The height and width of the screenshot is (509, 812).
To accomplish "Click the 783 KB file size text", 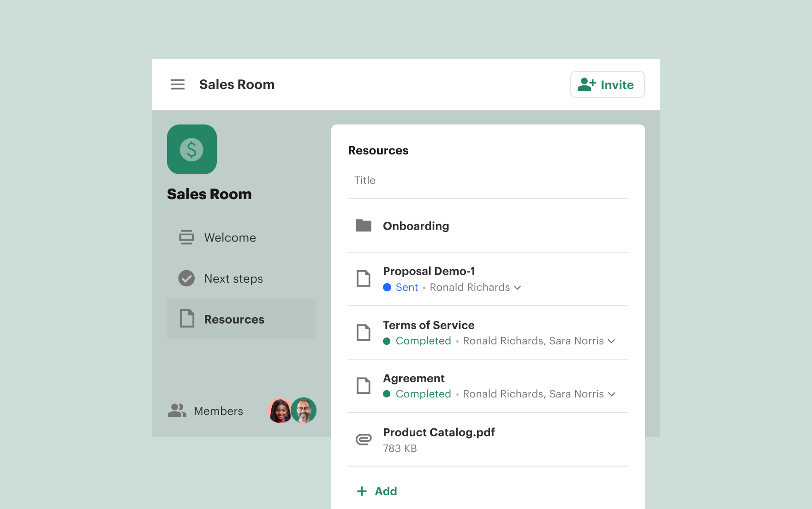I will pyautogui.click(x=400, y=449).
